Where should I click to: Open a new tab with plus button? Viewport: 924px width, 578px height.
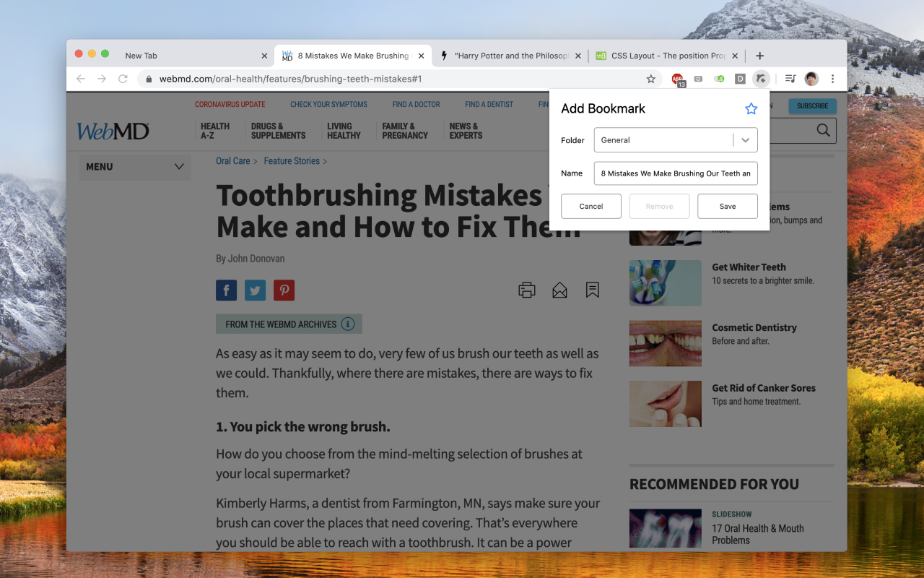(x=759, y=56)
